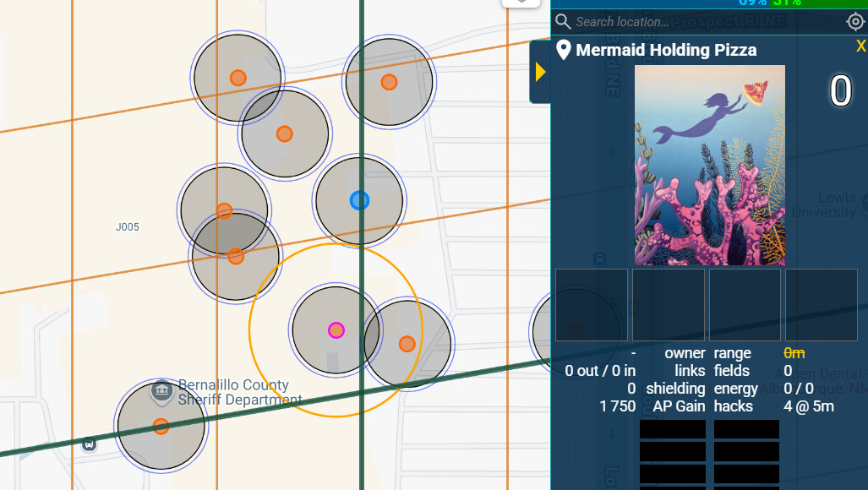Close the portal details with yellow X

860,46
